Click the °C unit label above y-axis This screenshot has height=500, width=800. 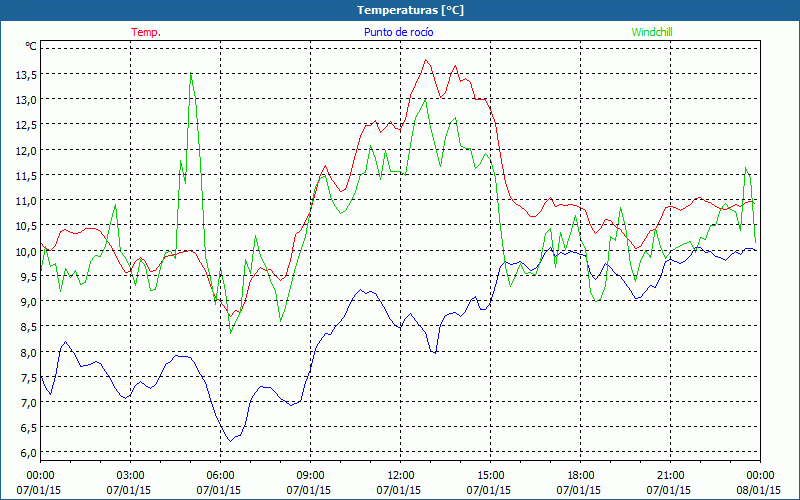click(x=30, y=46)
